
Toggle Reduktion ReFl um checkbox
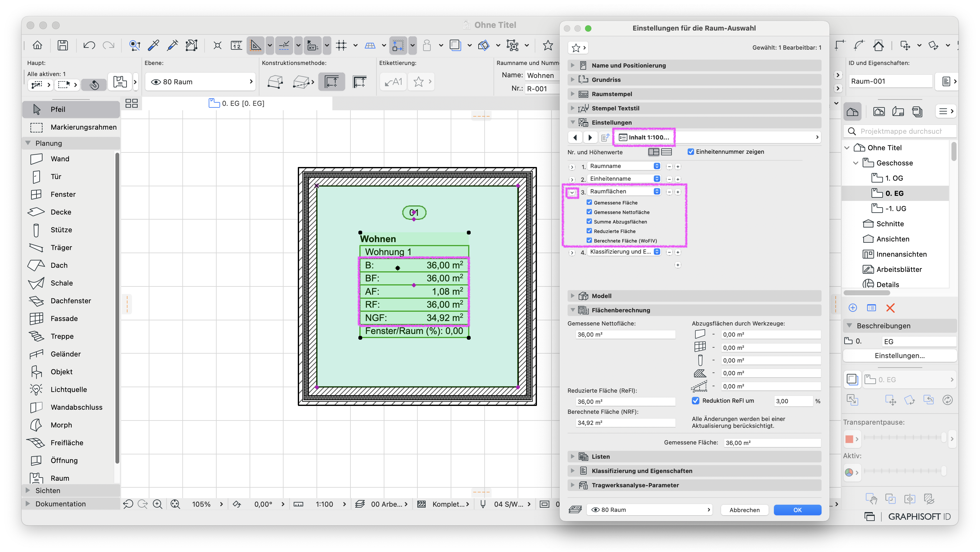696,401
